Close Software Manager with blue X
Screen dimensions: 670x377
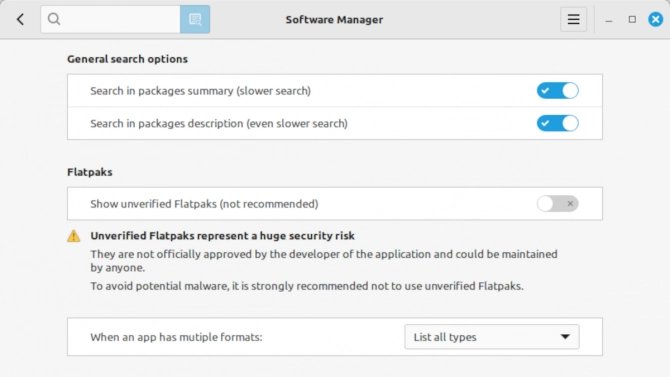coord(655,19)
